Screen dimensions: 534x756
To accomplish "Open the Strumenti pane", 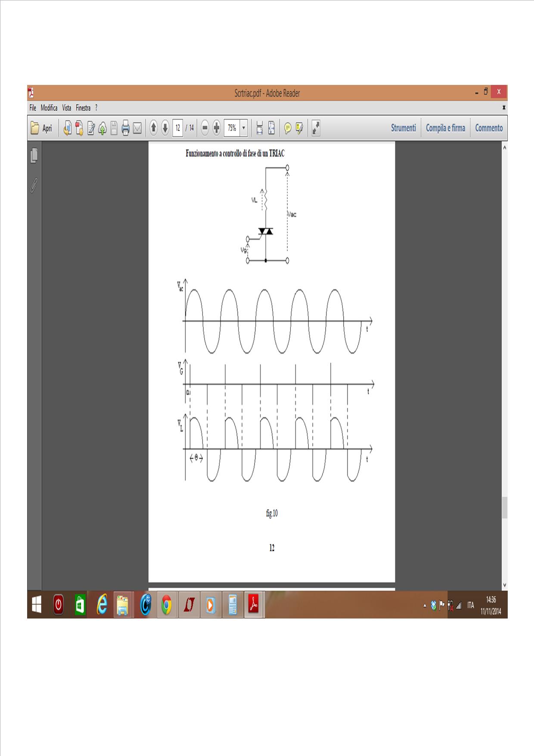I will [x=403, y=128].
